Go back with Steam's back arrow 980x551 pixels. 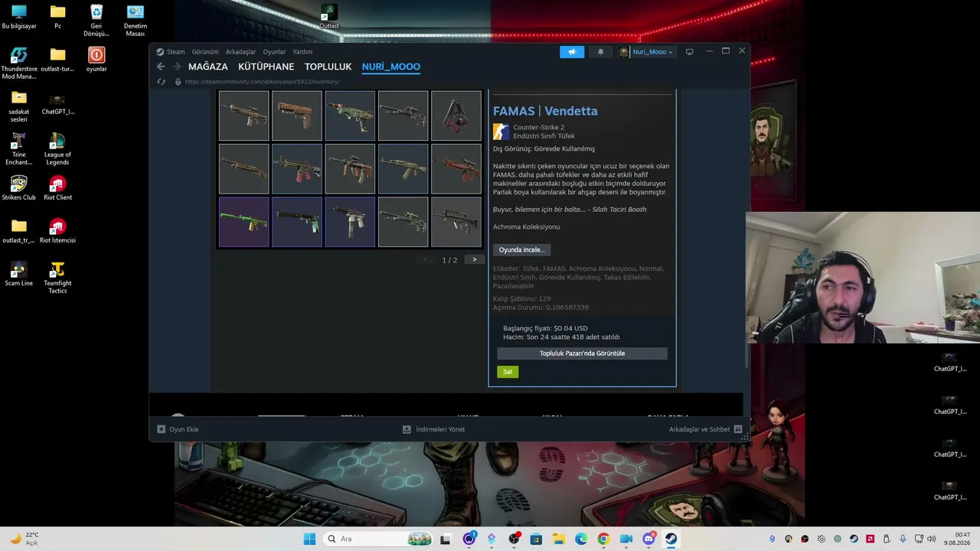[161, 67]
